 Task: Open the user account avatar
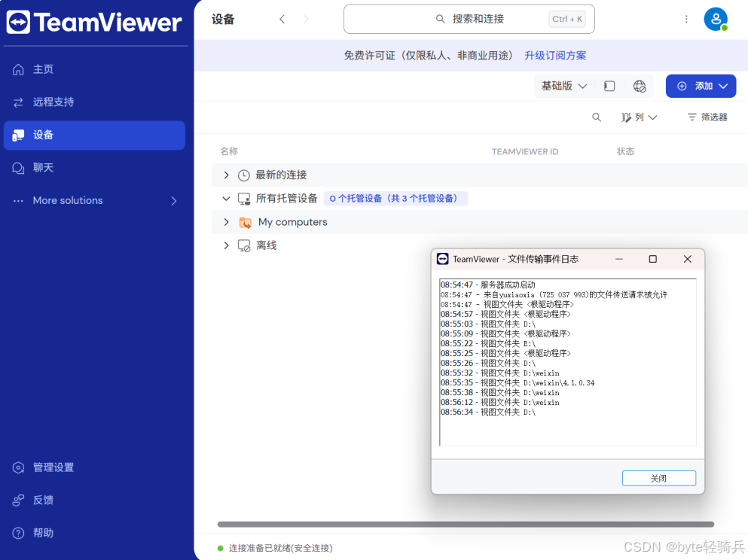coord(716,19)
